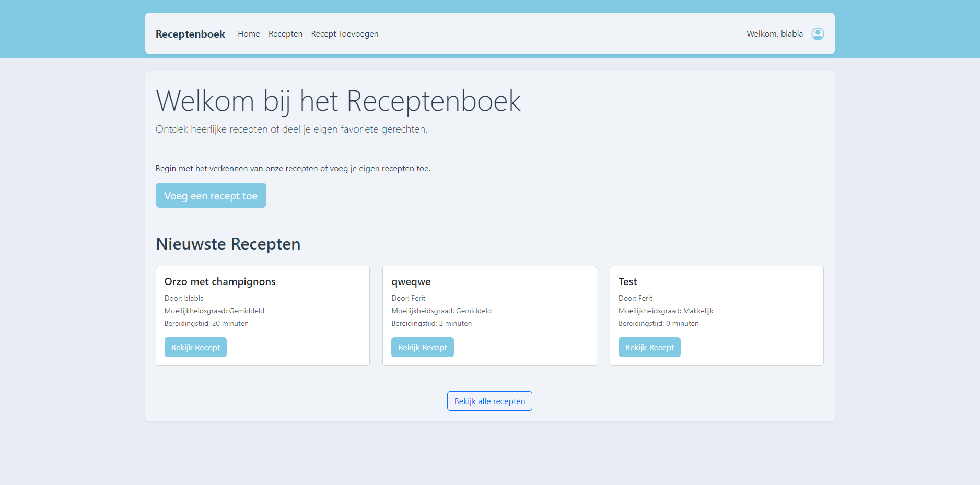This screenshot has width=980, height=485.
Task: Open the 'Bekijk alle recepten' link
Action: [489, 401]
